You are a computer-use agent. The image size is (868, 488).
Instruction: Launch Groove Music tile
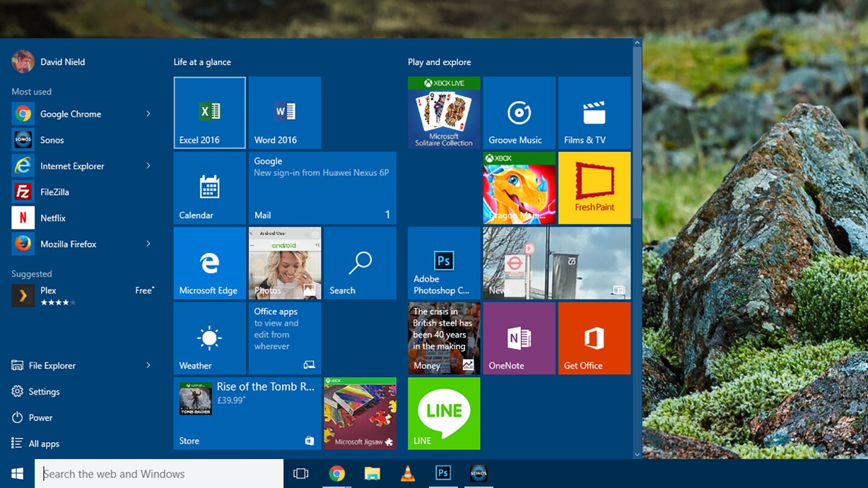tap(520, 113)
